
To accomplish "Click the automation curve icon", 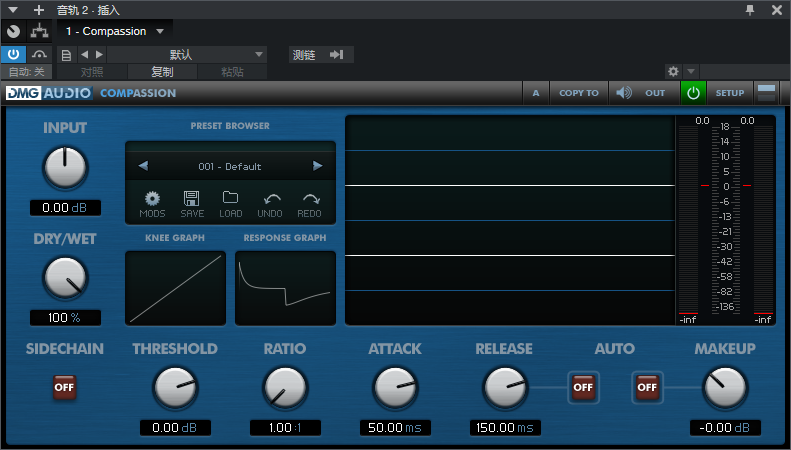I will coord(39,54).
